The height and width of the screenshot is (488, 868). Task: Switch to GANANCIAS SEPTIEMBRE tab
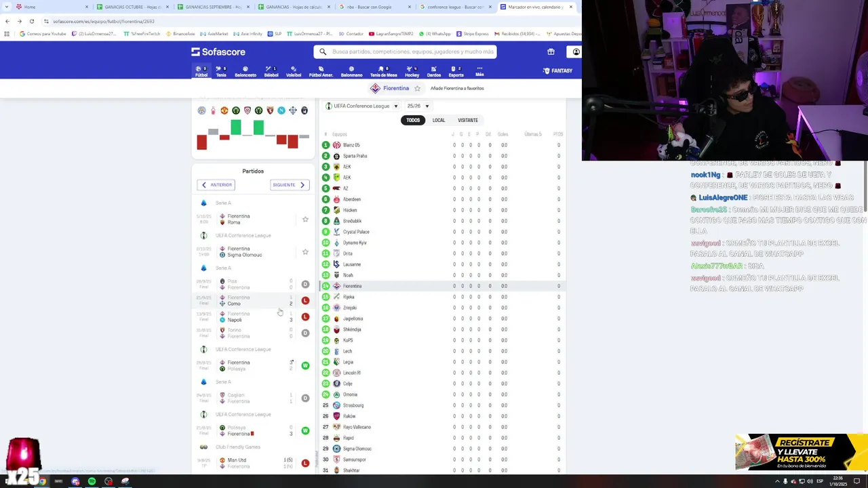212,7
